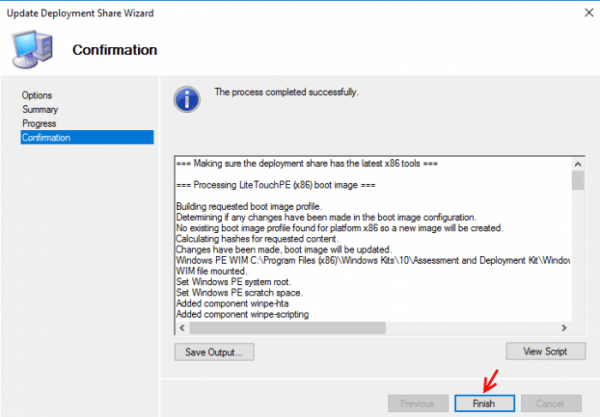Click the Finish button
Image resolution: width=600 pixels, height=417 pixels.
coord(484,403)
